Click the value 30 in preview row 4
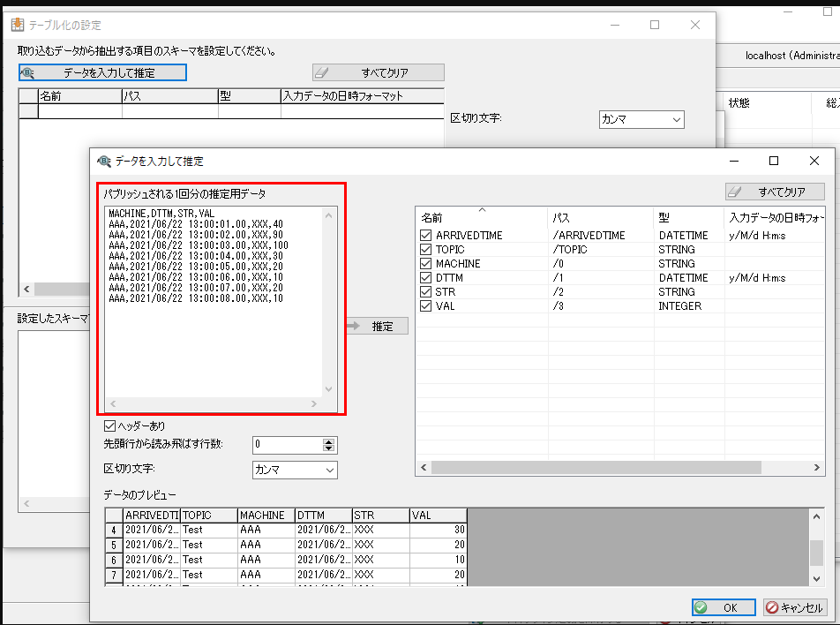Viewport: 840px width, 625px height. pos(439,530)
